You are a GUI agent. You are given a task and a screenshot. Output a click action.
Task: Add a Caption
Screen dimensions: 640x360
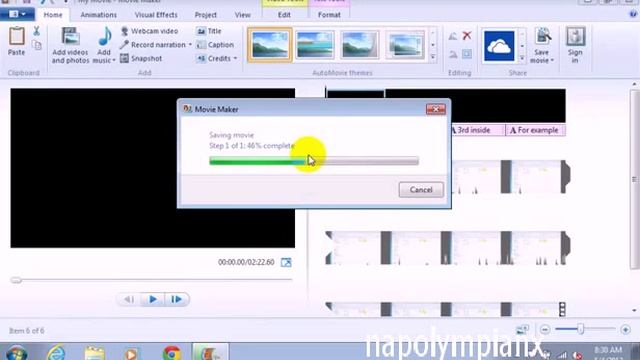(215, 45)
